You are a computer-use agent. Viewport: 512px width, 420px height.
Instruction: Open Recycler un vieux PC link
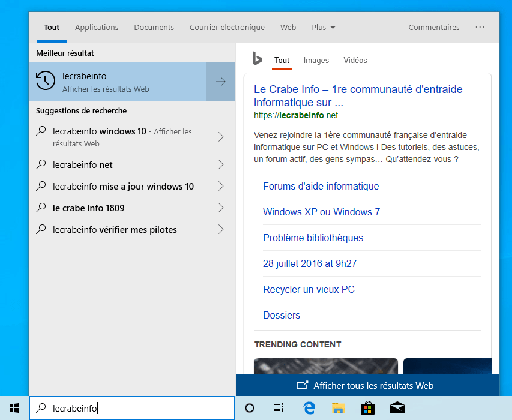309,289
